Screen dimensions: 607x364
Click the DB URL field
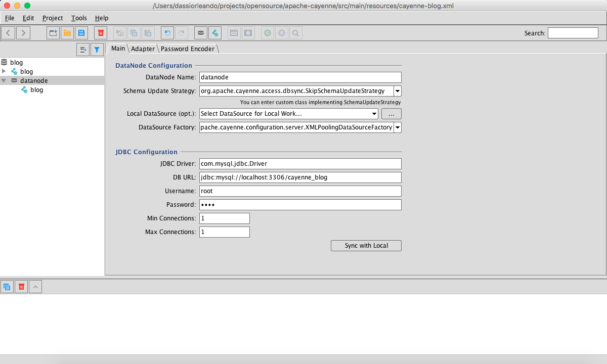(300, 177)
